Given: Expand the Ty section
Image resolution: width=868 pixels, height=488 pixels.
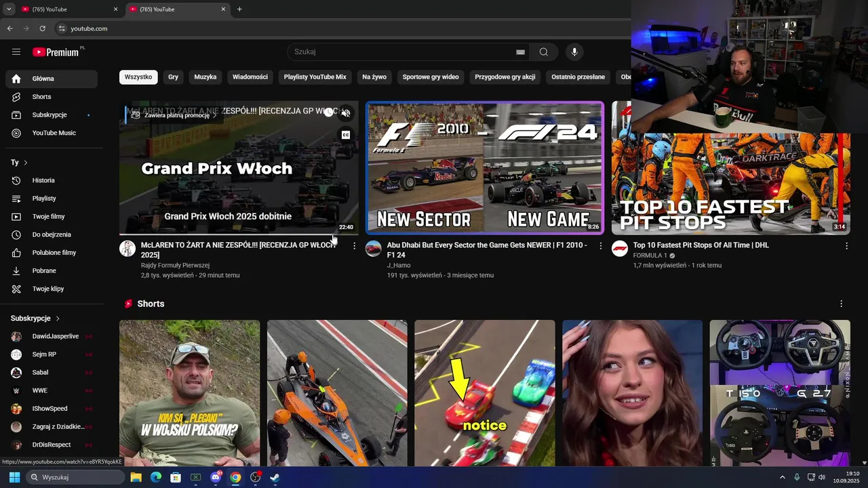Looking at the screenshot, I should 20,163.
